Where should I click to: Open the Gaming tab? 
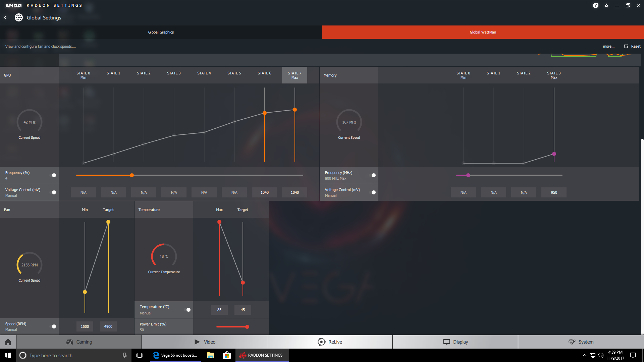(x=79, y=342)
